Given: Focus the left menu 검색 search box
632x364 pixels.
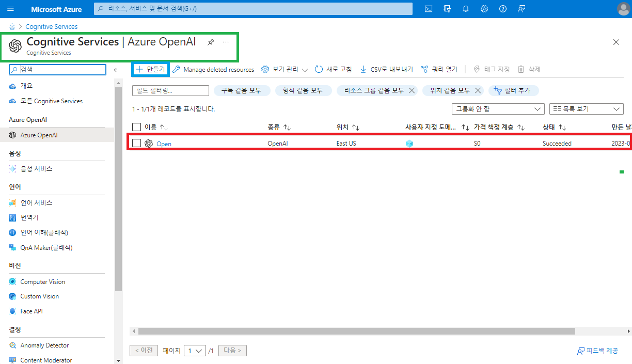Looking at the screenshot, I should point(58,70).
